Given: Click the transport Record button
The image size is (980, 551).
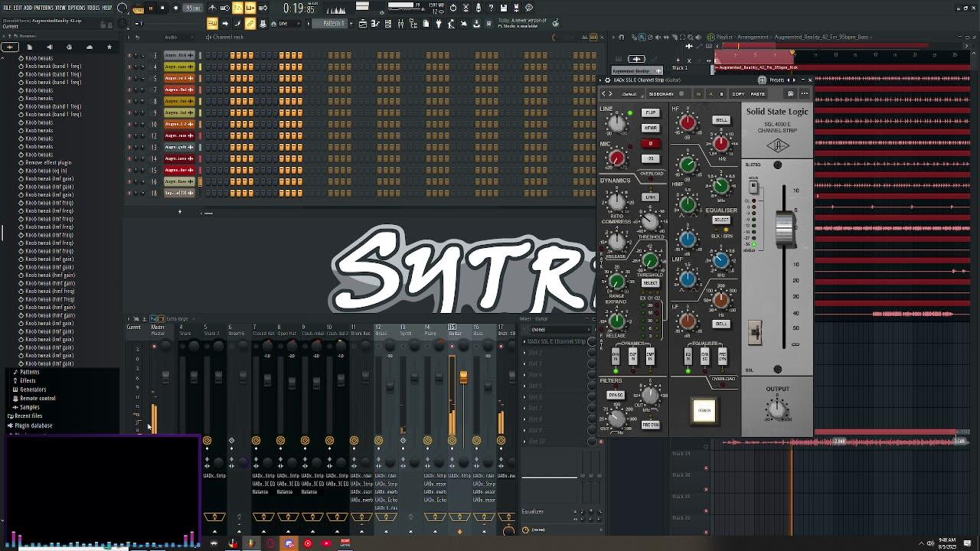Looking at the screenshot, I should point(175,8).
